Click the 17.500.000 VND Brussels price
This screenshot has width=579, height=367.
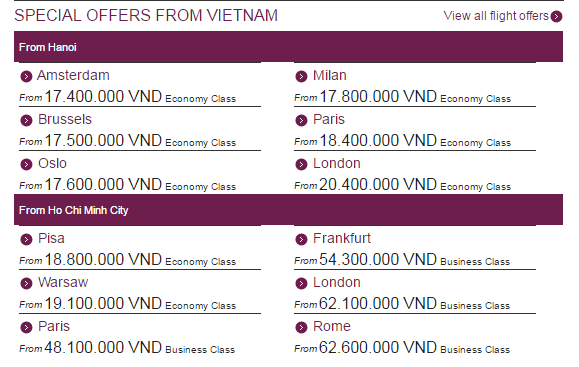(x=103, y=140)
